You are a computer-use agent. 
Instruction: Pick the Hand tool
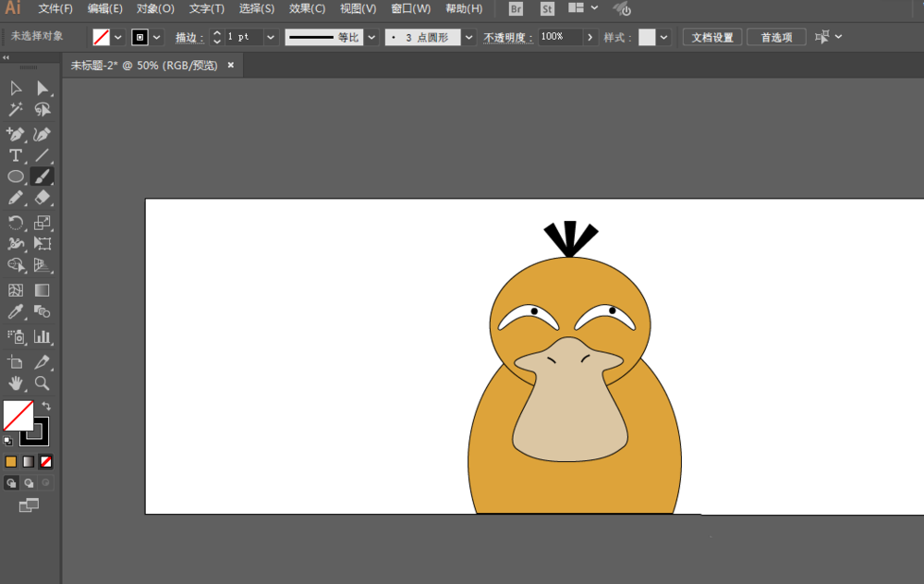point(16,383)
